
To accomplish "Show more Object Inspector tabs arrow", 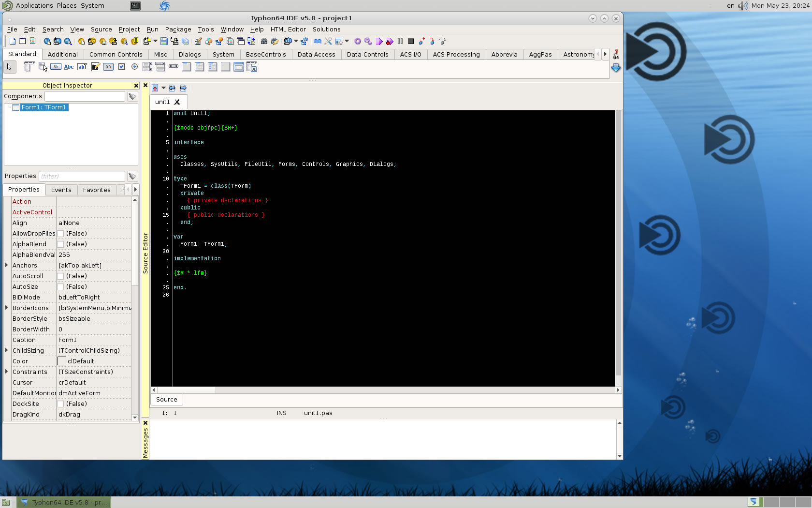I will (x=135, y=190).
